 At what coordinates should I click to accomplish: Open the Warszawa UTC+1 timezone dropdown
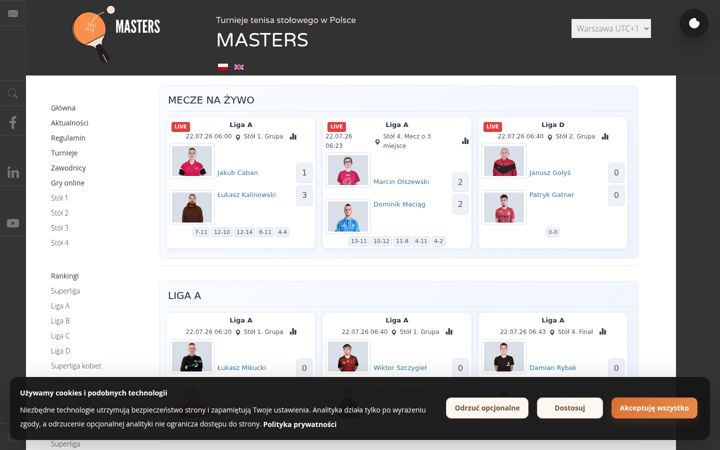click(x=611, y=28)
